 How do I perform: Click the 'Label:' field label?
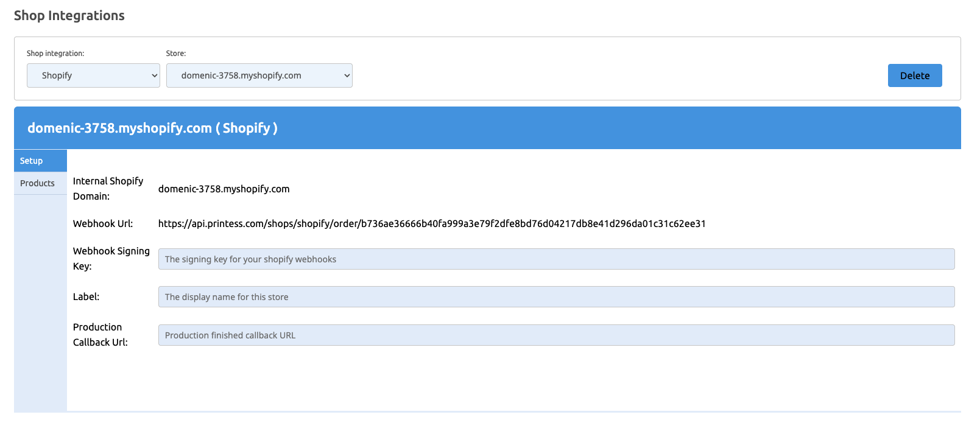pyautogui.click(x=86, y=296)
